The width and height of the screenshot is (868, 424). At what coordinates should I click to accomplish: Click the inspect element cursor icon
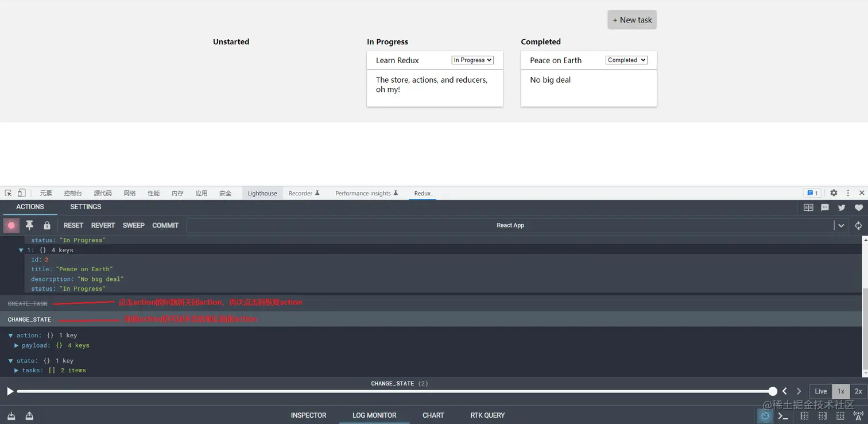(8, 193)
